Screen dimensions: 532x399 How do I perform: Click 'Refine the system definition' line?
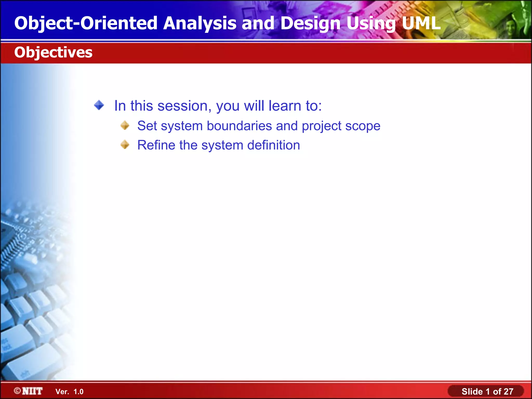218,145
